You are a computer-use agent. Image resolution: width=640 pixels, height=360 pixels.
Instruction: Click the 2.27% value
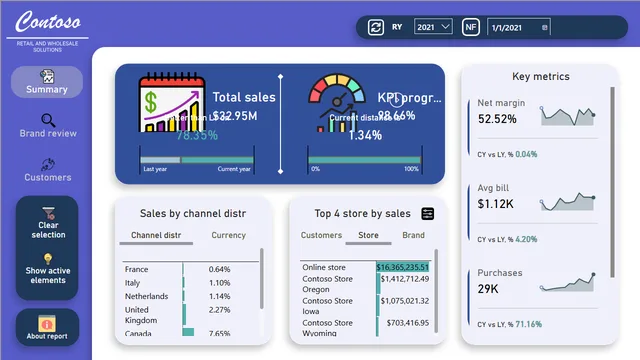[220, 310]
